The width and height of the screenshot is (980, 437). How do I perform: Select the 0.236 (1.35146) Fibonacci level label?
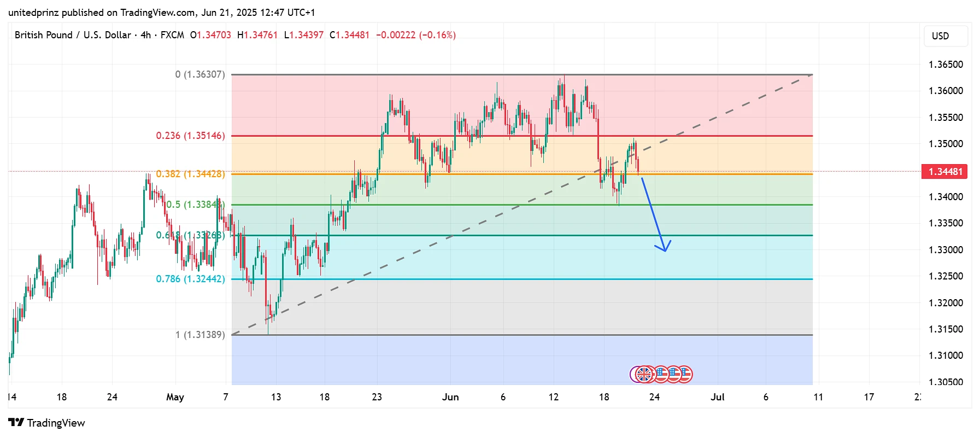[190, 136]
